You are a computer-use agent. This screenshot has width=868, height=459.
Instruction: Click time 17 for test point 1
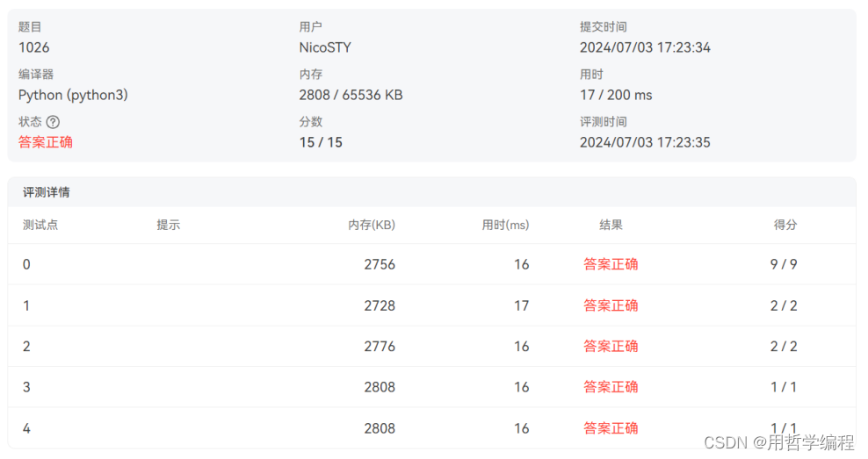pyautogui.click(x=522, y=305)
